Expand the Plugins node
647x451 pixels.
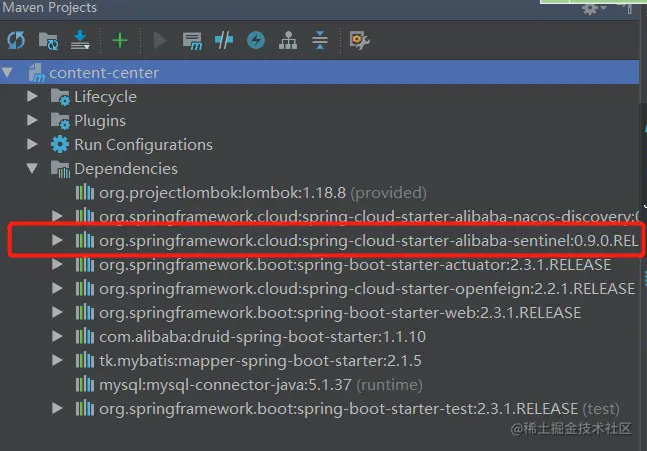pyautogui.click(x=32, y=120)
